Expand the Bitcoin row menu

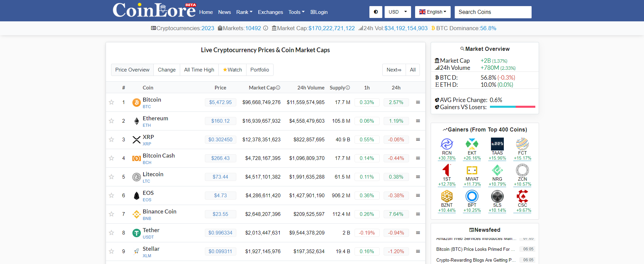pos(418,102)
